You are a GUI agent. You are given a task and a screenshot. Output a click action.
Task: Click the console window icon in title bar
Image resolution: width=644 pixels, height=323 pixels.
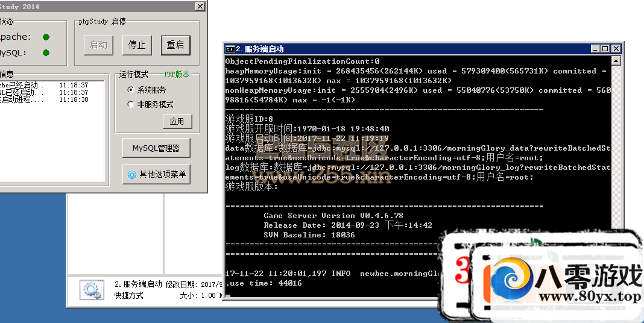point(230,49)
